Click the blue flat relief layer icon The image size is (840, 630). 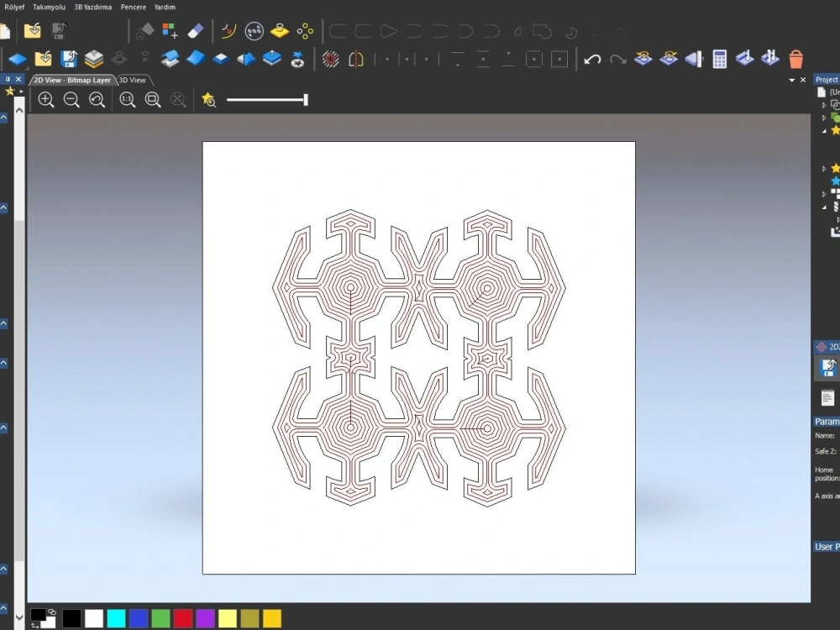[18, 59]
